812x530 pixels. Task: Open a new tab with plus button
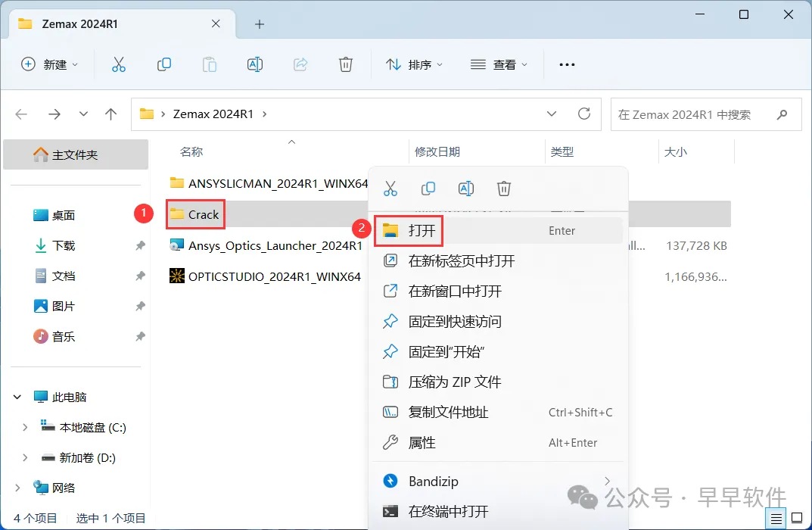click(x=260, y=23)
